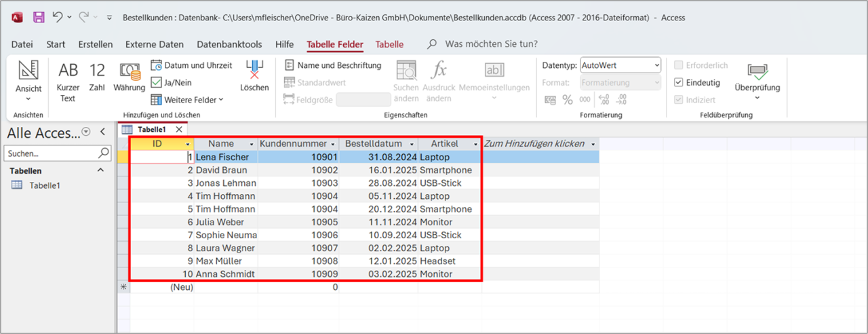
Task: Click the Headset article cell
Action: click(x=450, y=261)
